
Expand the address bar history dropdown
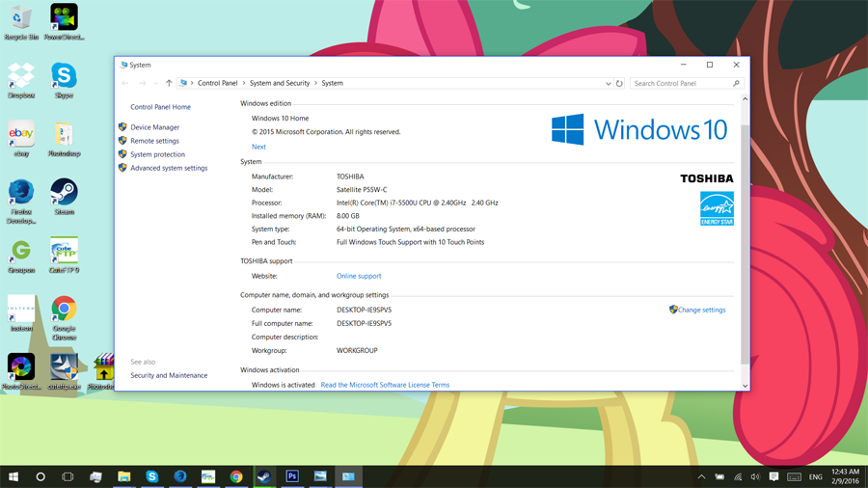point(608,84)
